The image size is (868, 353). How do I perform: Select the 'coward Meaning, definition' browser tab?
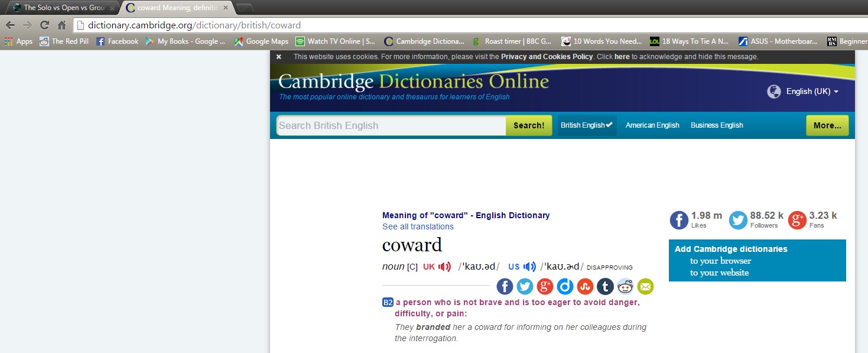[177, 8]
